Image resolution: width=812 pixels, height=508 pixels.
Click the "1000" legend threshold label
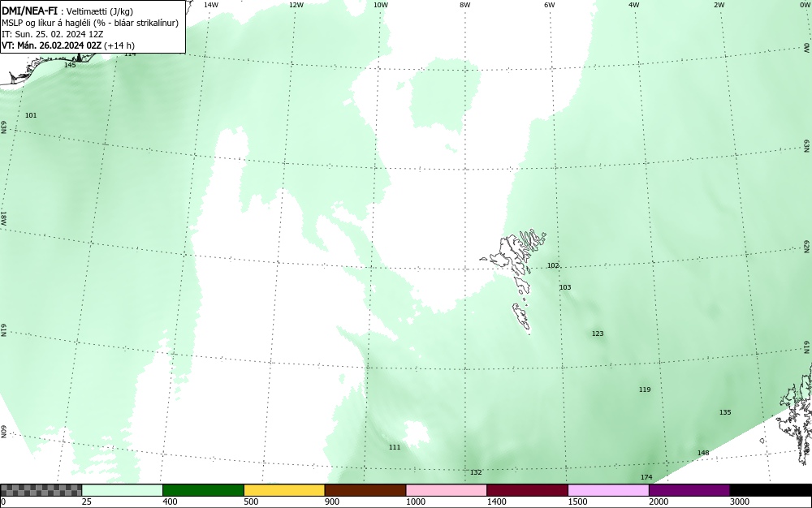415,502
